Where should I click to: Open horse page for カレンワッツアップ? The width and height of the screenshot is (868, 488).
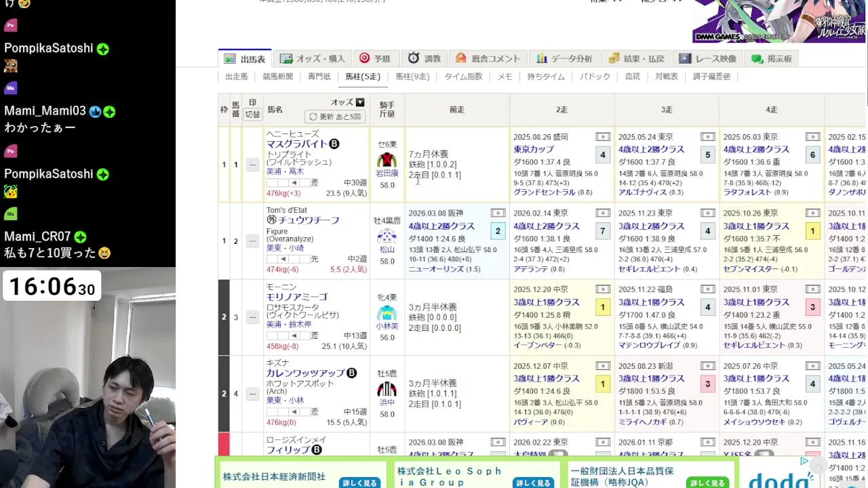[x=305, y=373]
